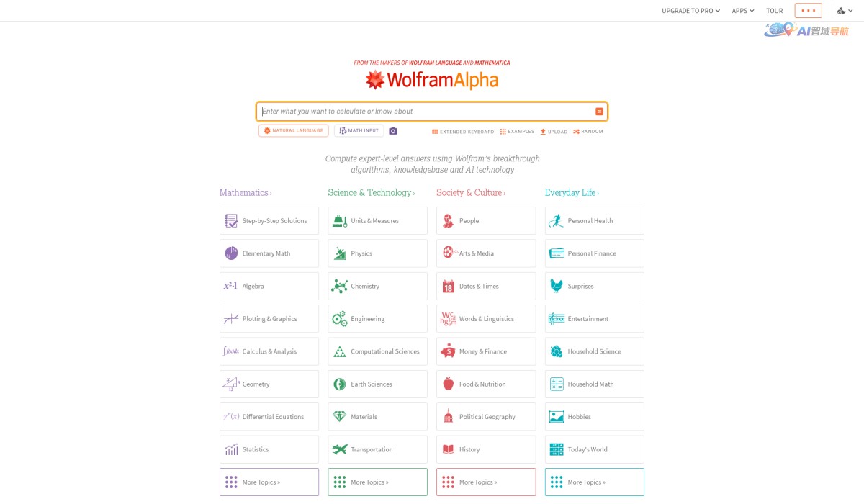Expand the Upgrade to Pro dropdown

[x=690, y=11]
